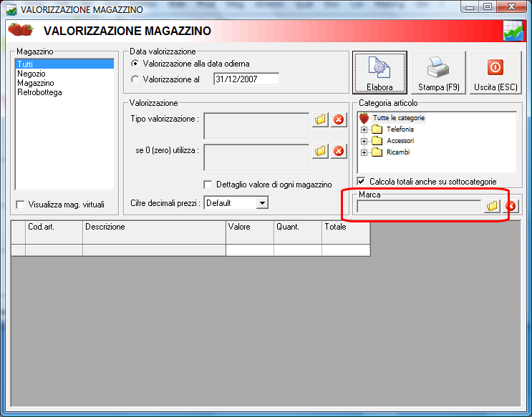
Task: Expand the Ricambi category
Action: click(364, 152)
